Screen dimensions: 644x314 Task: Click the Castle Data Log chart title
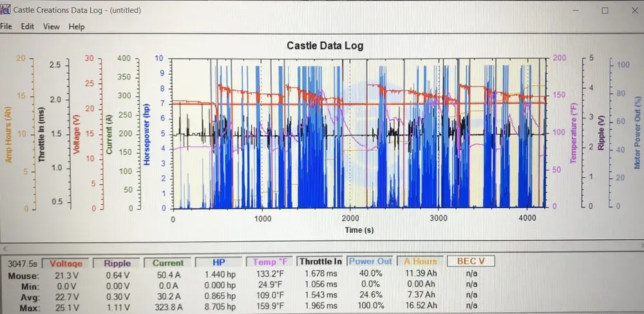(325, 45)
